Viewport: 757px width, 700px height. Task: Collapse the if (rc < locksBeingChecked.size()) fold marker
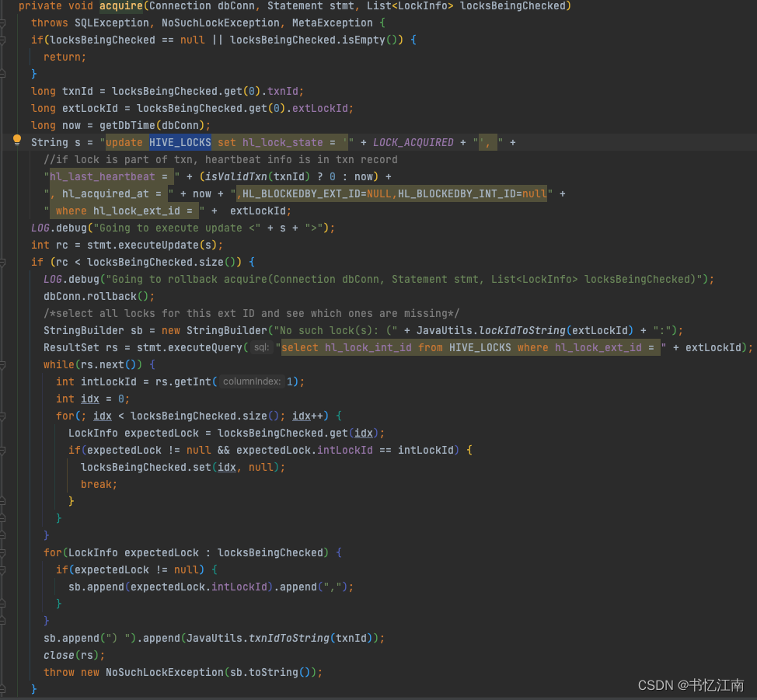pos(2,262)
